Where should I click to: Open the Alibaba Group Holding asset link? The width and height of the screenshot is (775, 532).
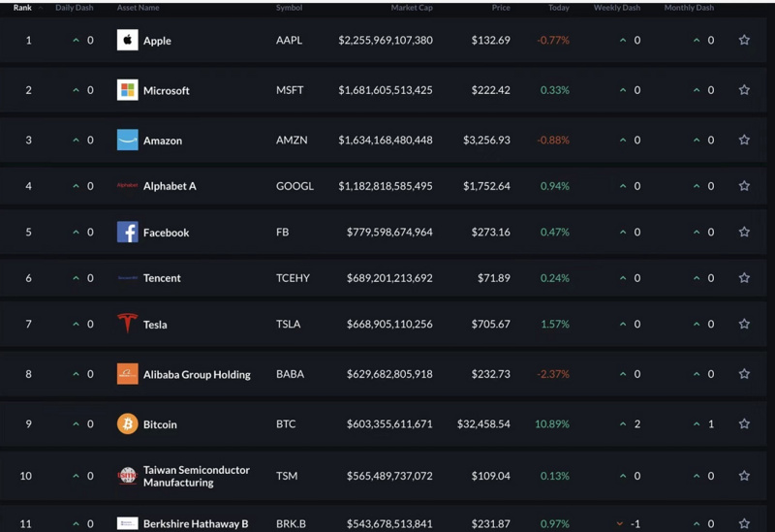[x=197, y=374]
